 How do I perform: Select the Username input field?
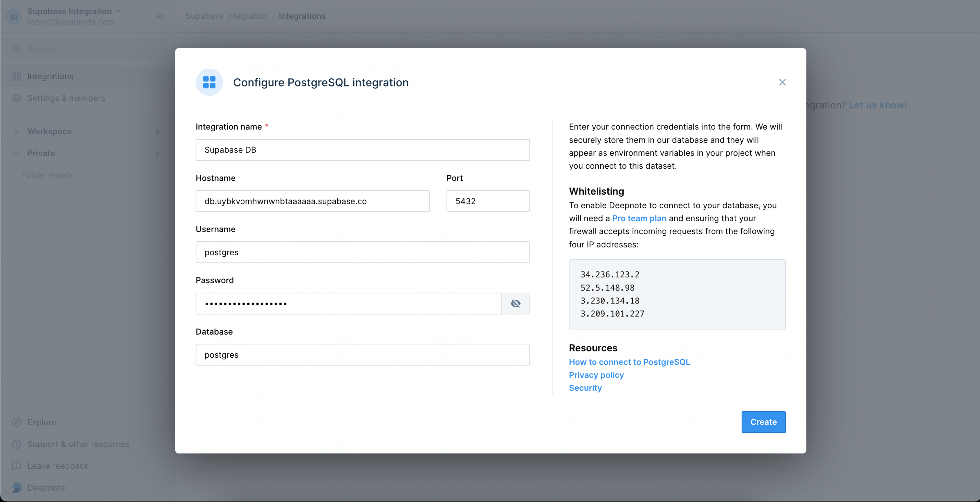(x=363, y=252)
